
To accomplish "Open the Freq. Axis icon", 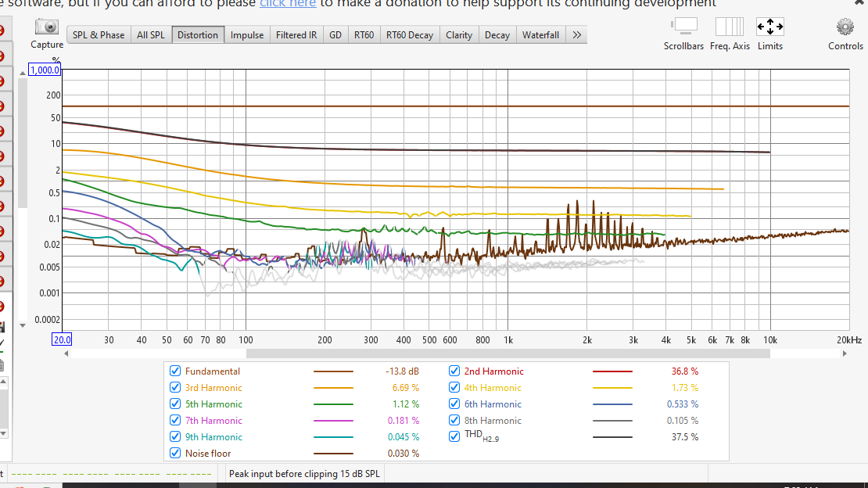I will [729, 26].
